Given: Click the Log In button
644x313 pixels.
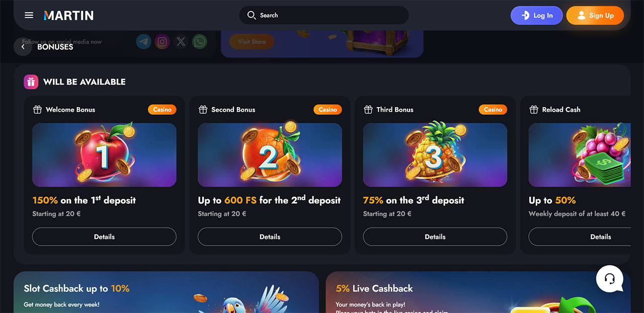Looking at the screenshot, I should pyautogui.click(x=537, y=16).
